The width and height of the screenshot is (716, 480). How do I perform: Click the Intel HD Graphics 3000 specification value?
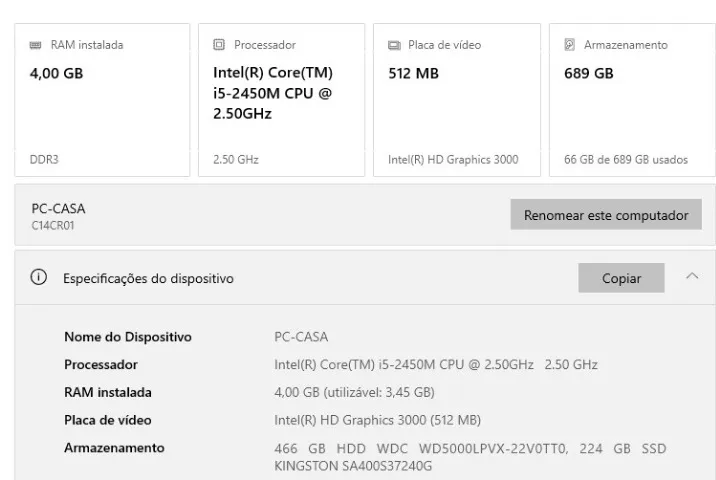point(377,420)
